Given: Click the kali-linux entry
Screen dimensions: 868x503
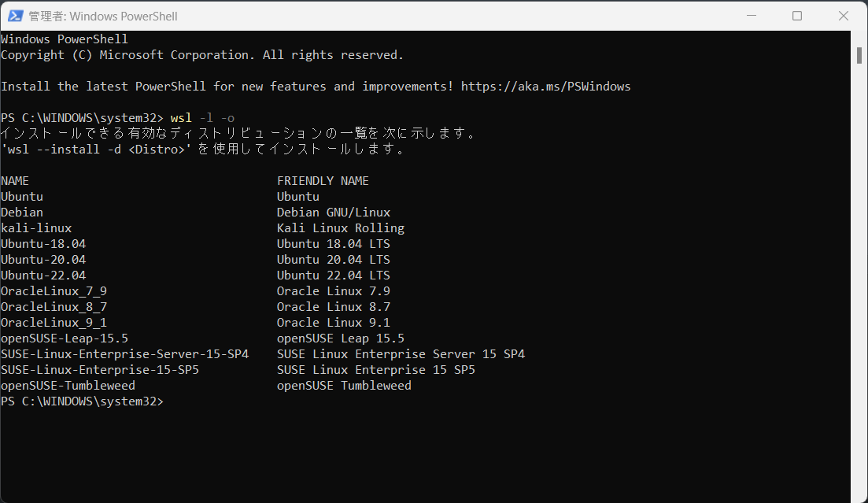Looking at the screenshot, I should coord(36,227).
